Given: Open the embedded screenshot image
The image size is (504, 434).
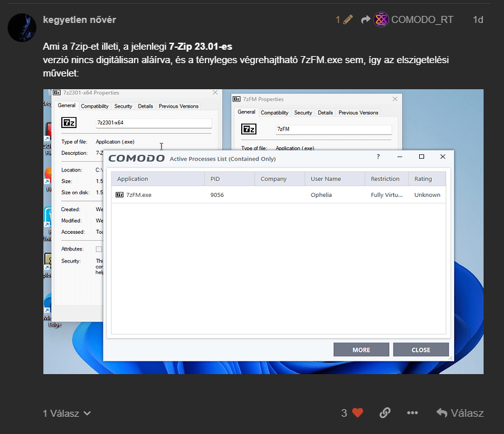Looking at the screenshot, I should pyautogui.click(x=263, y=231).
